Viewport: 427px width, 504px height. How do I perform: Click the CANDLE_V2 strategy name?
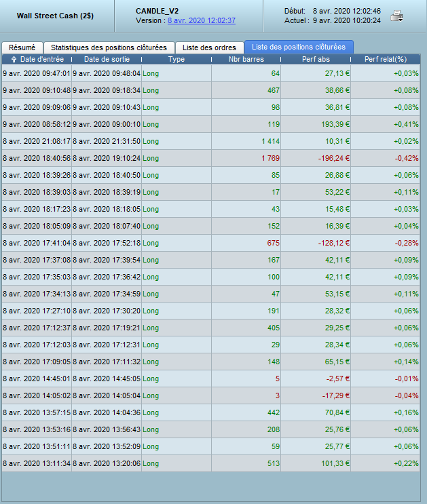pyautogui.click(x=157, y=11)
